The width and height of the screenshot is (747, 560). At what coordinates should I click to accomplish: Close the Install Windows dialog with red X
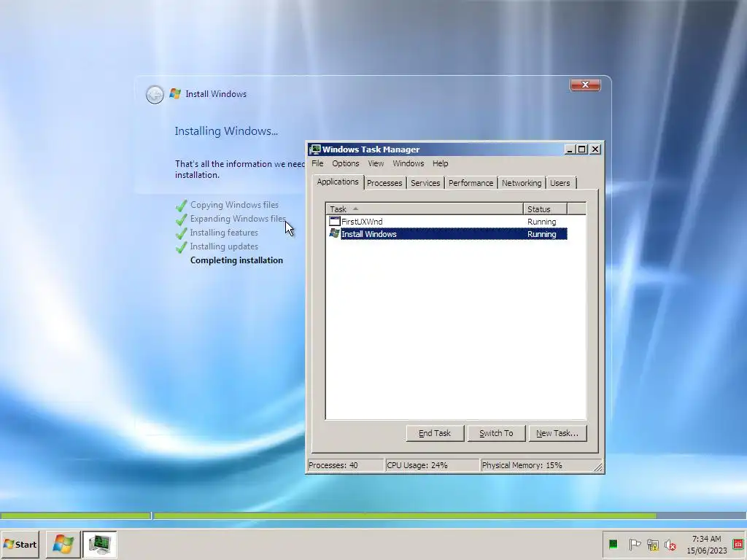tap(585, 85)
